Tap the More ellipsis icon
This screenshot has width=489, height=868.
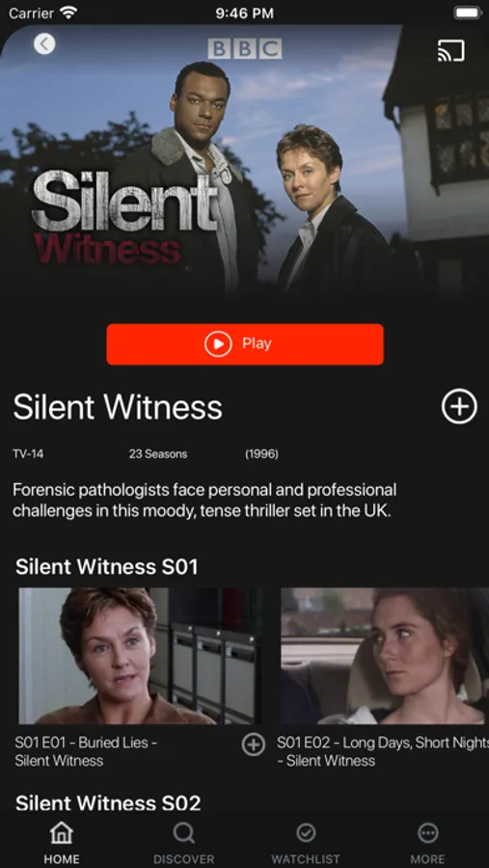[x=427, y=832]
